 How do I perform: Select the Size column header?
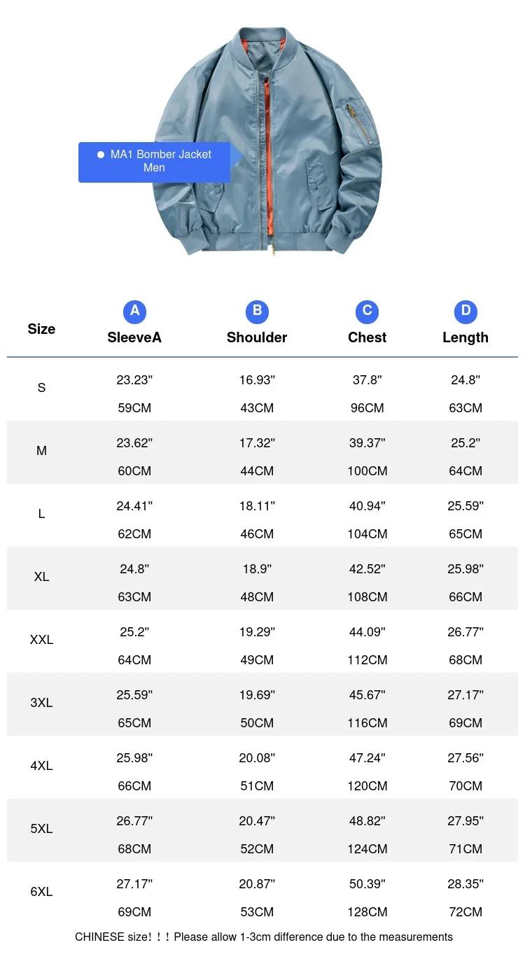pos(41,329)
